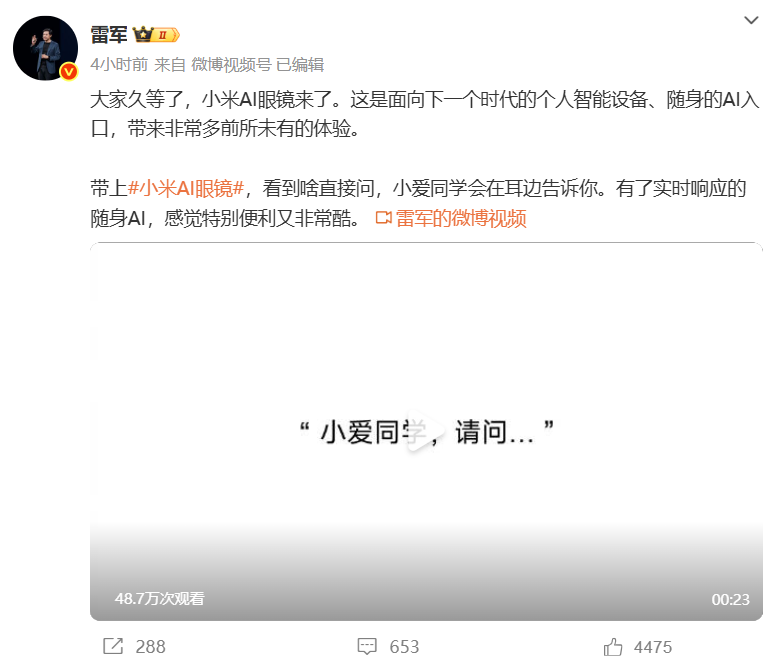The height and width of the screenshot is (663, 767).
Task: Like the post with thumbs-up icon
Action: point(612,646)
